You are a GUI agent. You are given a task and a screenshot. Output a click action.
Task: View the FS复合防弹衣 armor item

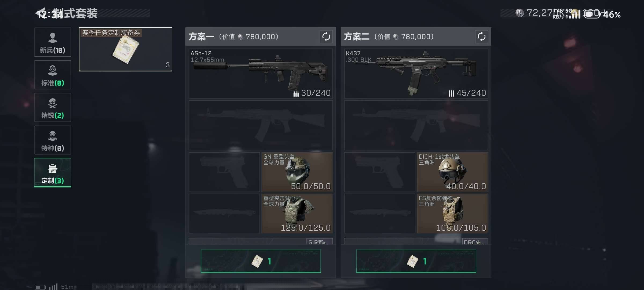[x=452, y=213]
